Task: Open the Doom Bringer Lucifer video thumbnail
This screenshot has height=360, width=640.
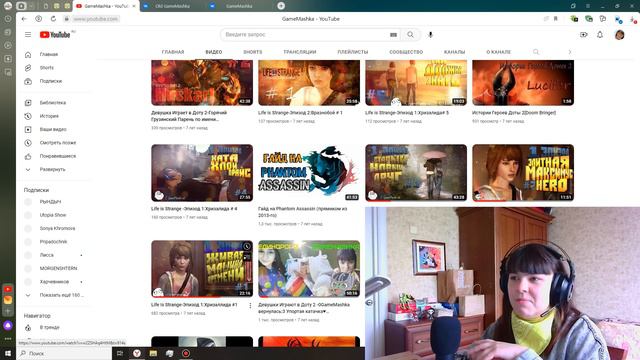Action: tap(523, 83)
